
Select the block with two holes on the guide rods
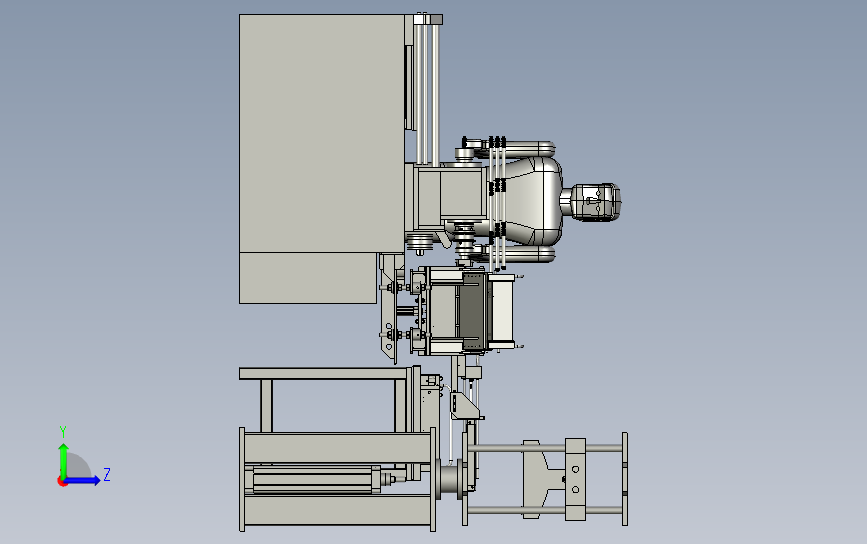[x=575, y=479]
